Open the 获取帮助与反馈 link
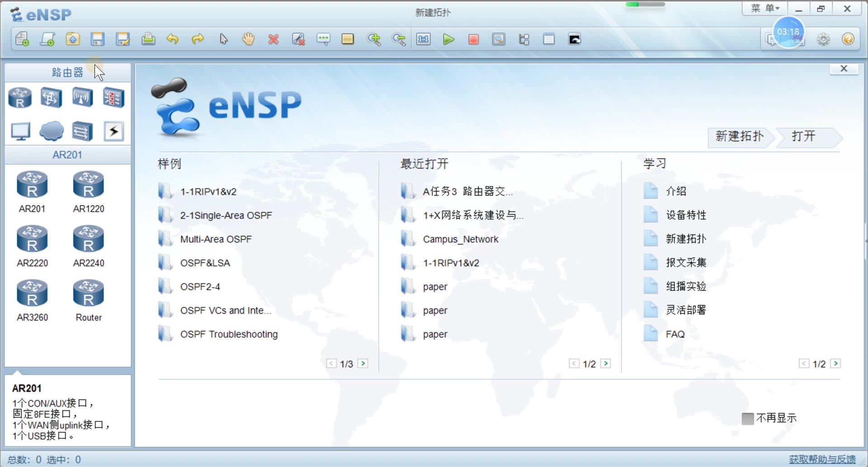868x467 pixels. 822,459
